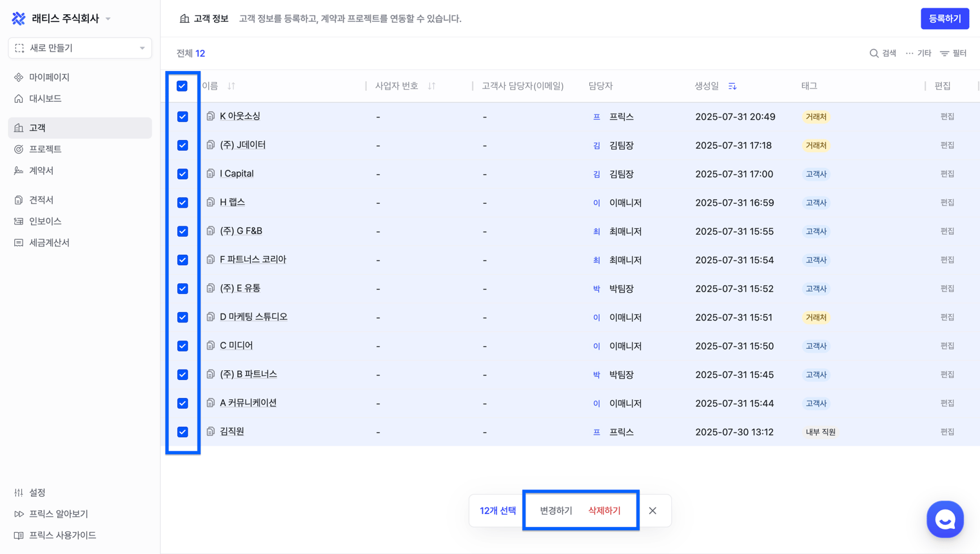Select the 고객 sidebar item
This screenshot has height=554, width=980.
click(80, 128)
